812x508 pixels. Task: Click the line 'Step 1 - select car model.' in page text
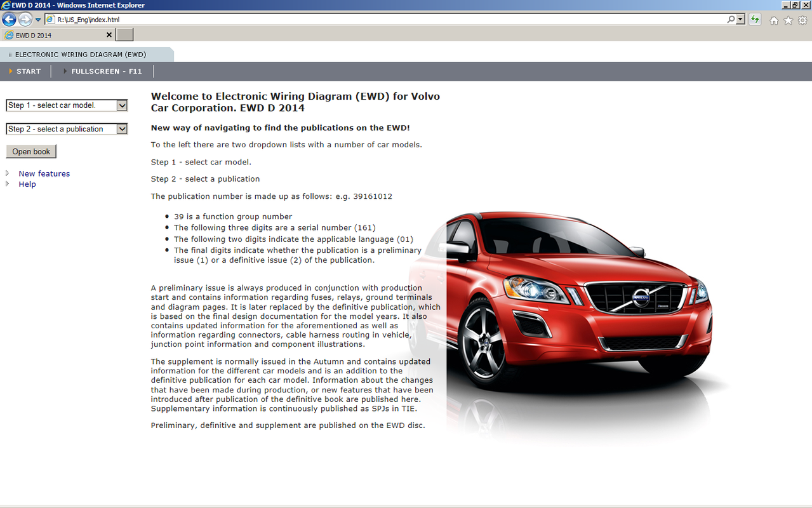[x=201, y=162]
